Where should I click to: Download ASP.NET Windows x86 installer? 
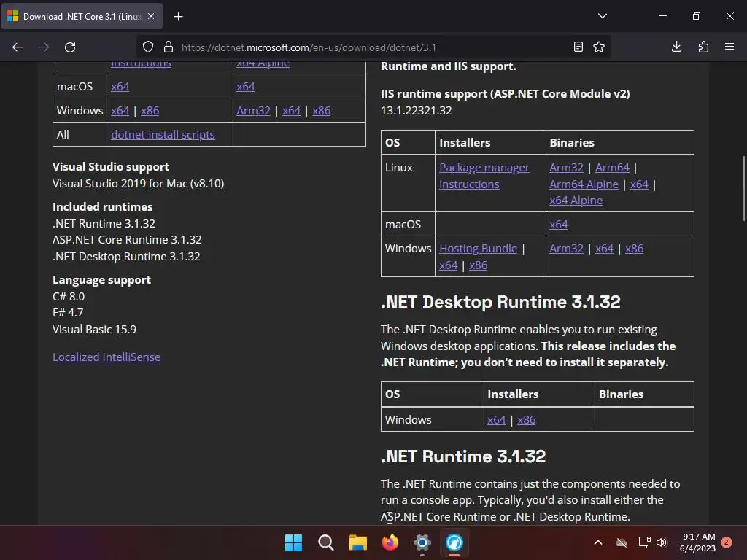tap(479, 265)
